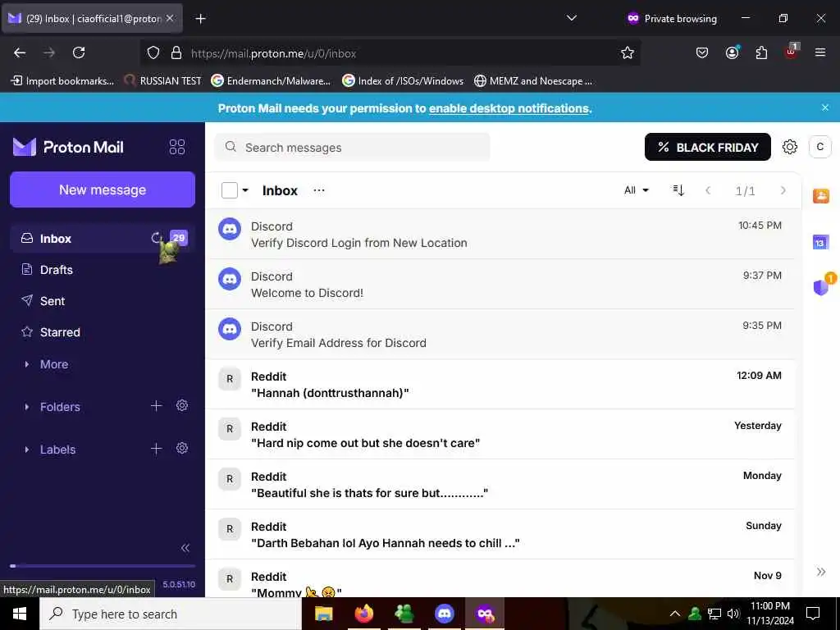The image size is (840, 630).
Task: Open the Proton apps grid switcher
Action: pos(177,147)
